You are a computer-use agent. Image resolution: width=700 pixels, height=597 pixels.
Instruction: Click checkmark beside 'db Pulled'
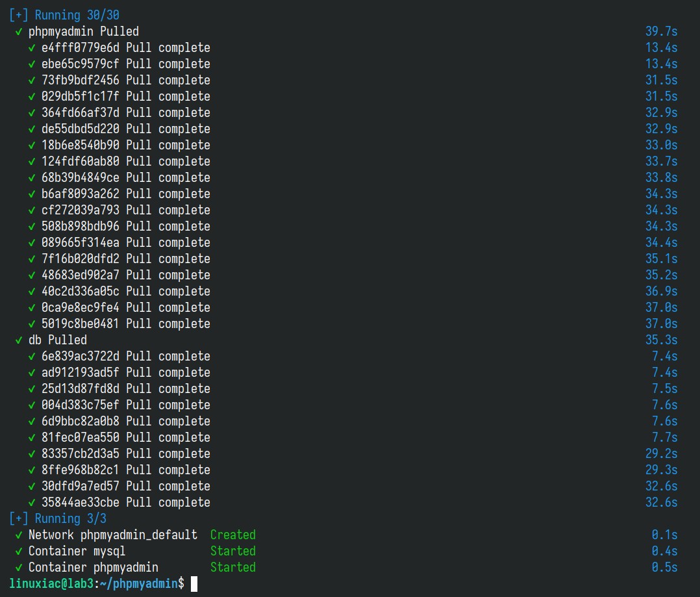coord(19,340)
